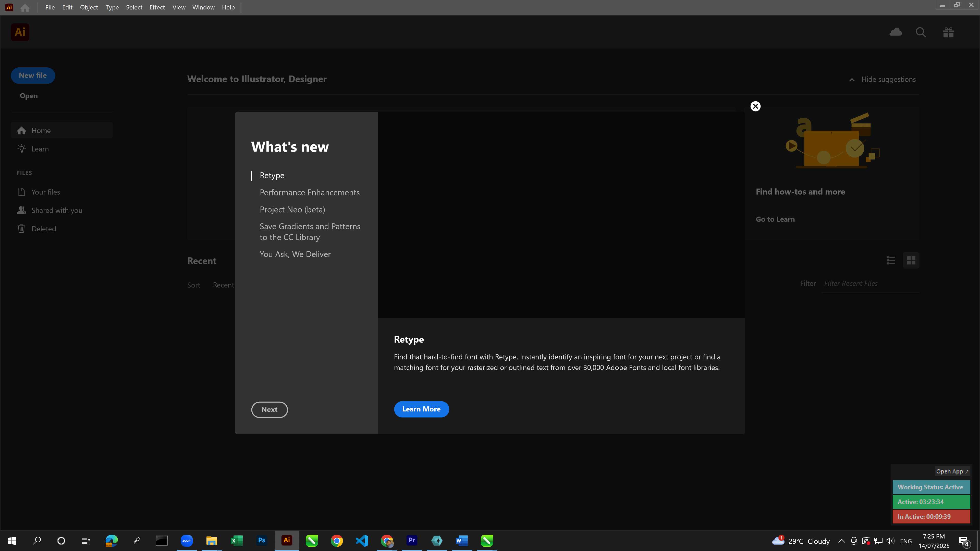
Task: Open the Effect menu
Action: pyautogui.click(x=157, y=8)
